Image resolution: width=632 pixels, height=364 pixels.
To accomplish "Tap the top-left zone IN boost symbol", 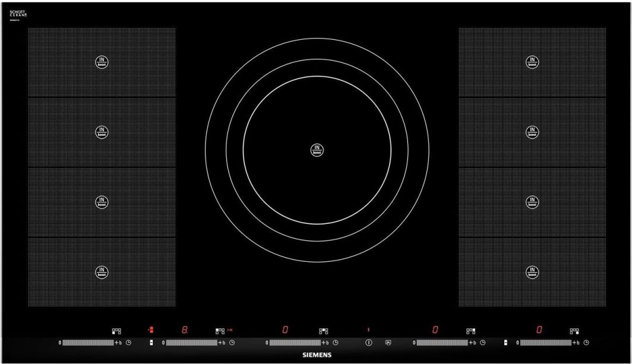I will [102, 62].
